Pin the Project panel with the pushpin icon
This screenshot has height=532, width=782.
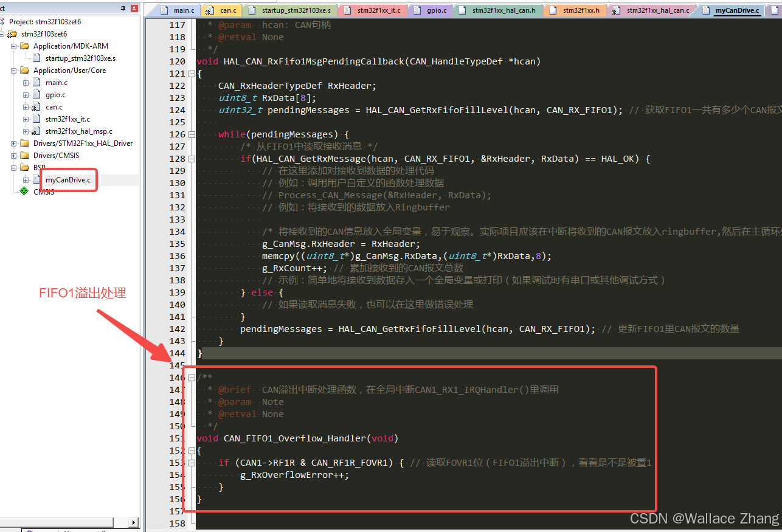124,9
